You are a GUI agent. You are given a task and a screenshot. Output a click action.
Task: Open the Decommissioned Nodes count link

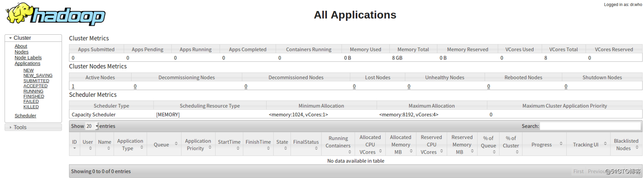(x=246, y=86)
